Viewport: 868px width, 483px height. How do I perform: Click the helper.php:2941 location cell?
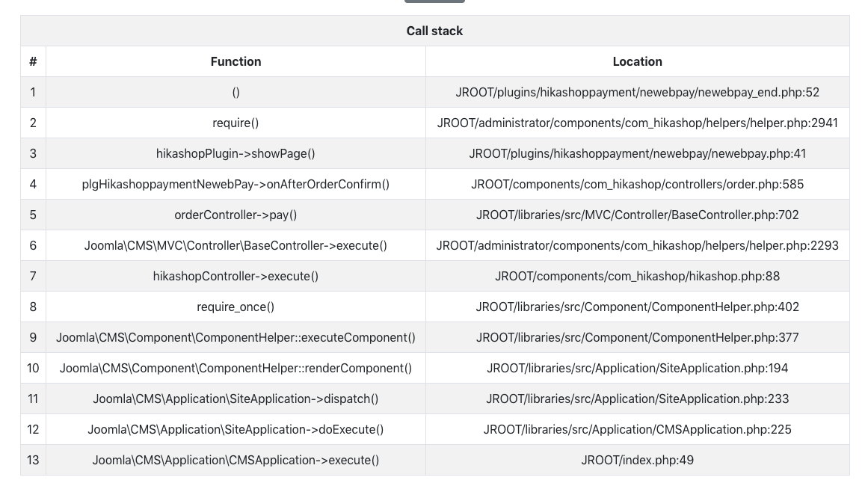coord(637,123)
